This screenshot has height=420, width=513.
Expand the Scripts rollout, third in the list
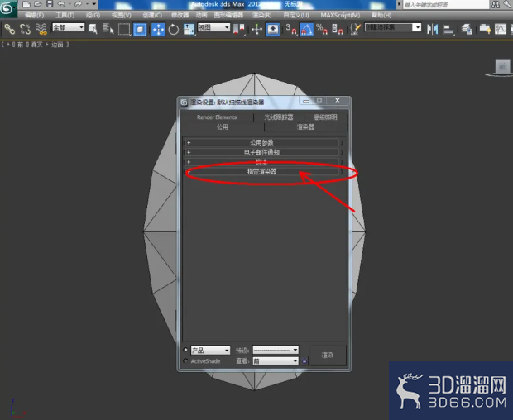point(261,162)
